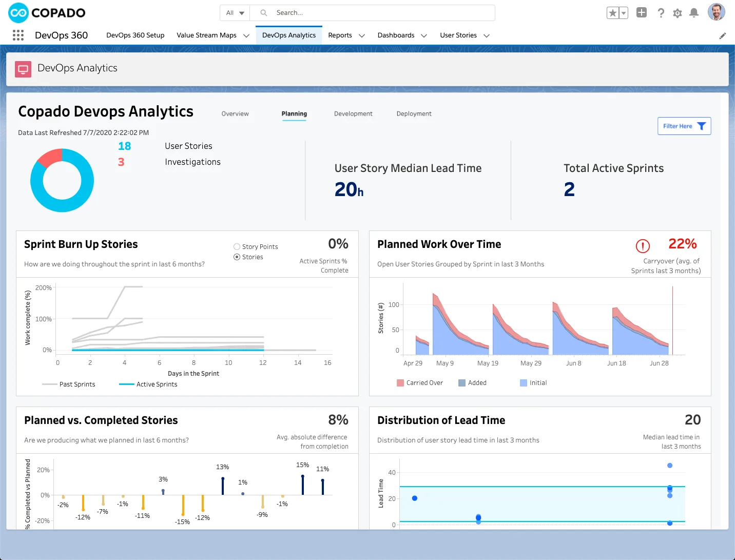Image resolution: width=735 pixels, height=560 pixels.
Task: Select the DevOps Analytics nav tab
Action: 289,35
